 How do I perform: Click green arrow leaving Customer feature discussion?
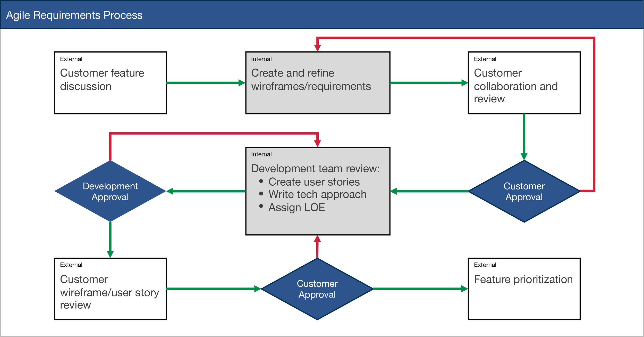[x=205, y=83]
